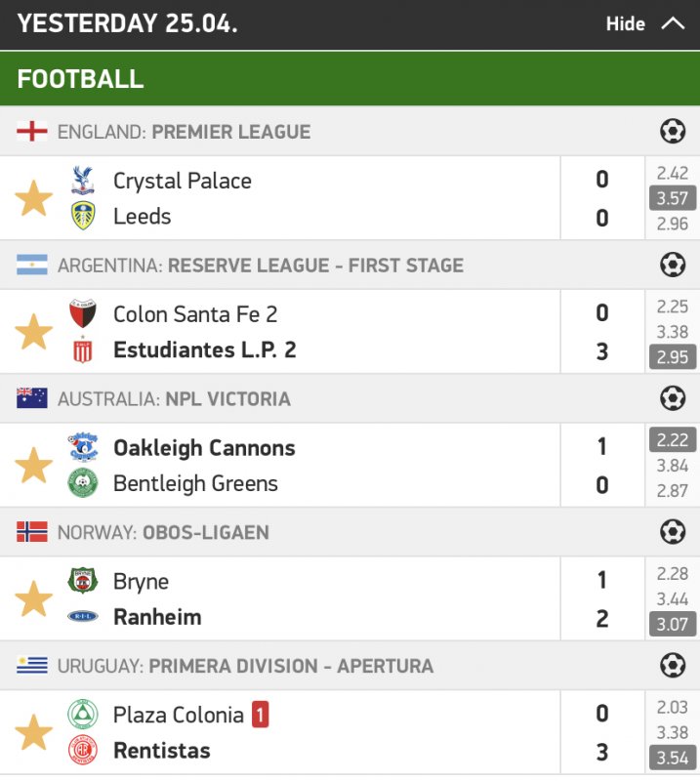
Task: Open England Premier League soccer ball icon
Action: [672, 131]
